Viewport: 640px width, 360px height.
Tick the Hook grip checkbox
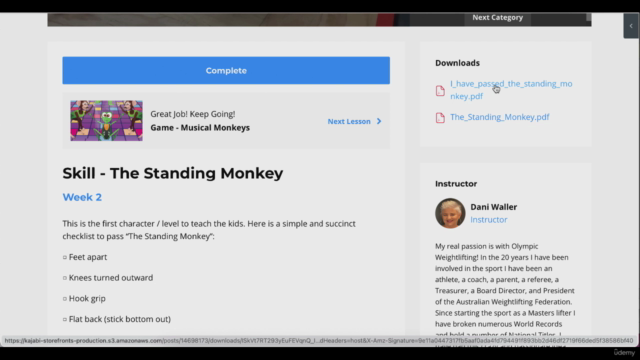65,299
